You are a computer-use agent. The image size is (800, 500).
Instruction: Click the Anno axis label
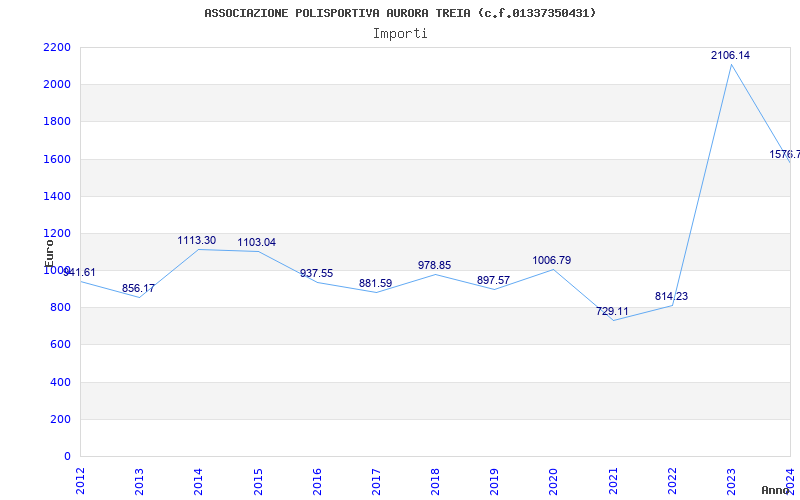(x=775, y=491)
